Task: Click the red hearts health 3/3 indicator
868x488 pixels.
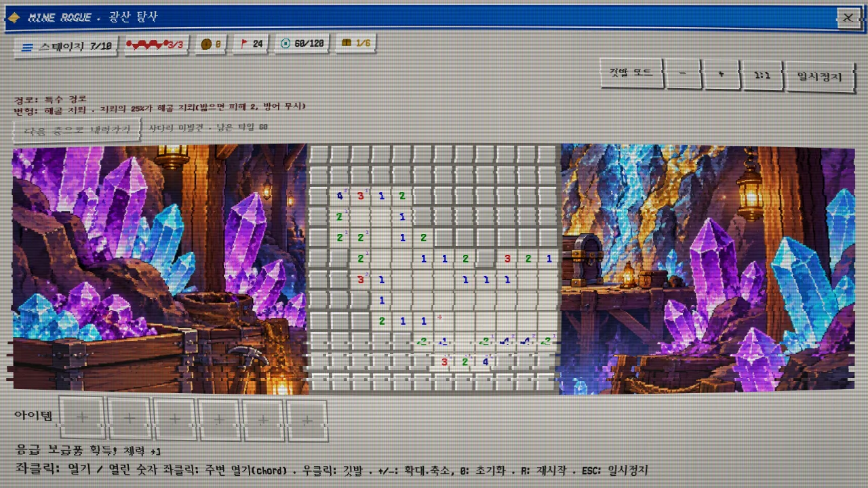Action: [155, 45]
